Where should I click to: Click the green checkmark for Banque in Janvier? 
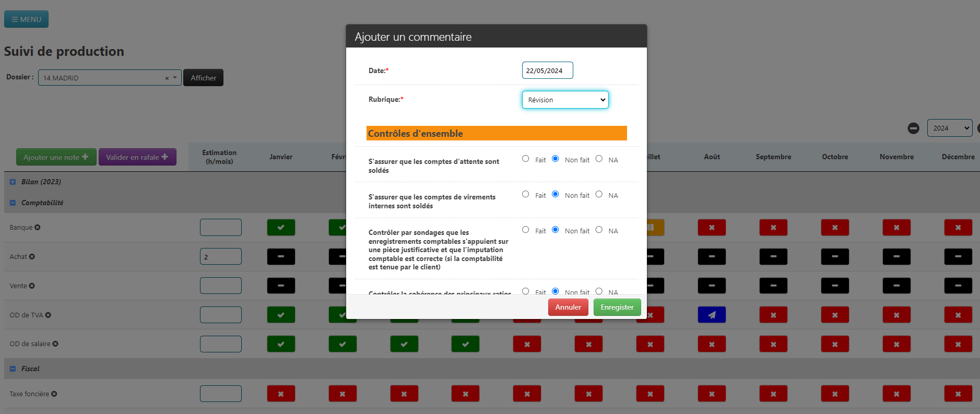281,228
